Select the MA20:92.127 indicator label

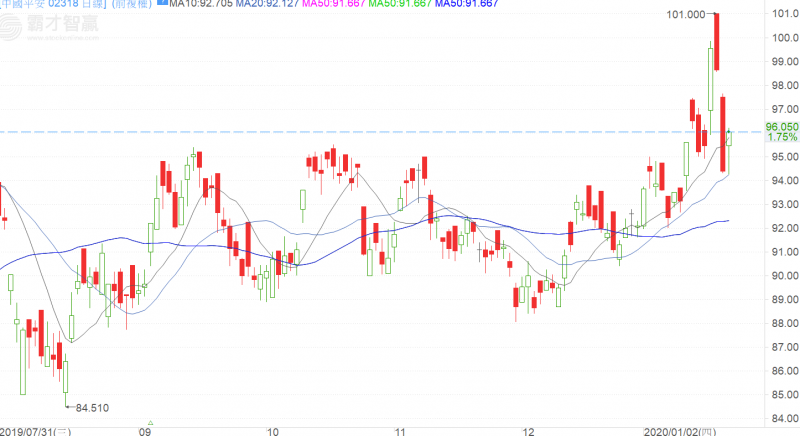pyautogui.click(x=268, y=5)
